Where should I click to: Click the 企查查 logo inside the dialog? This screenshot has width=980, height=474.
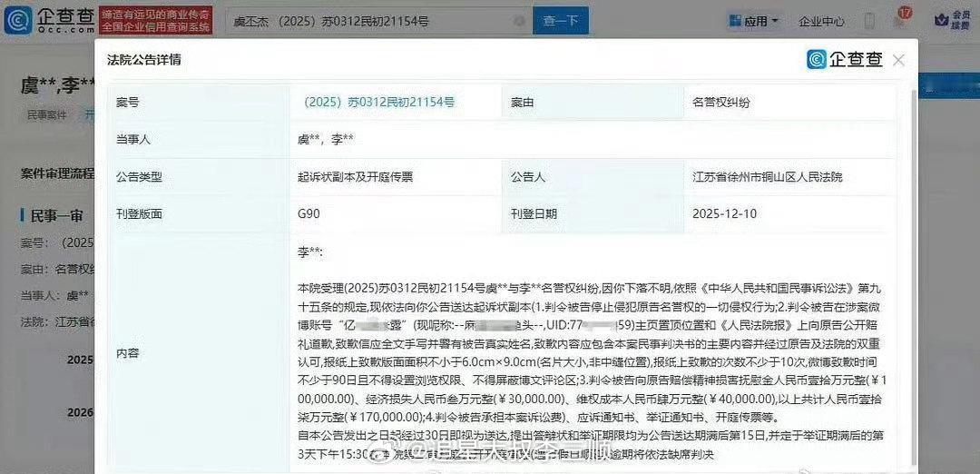(845, 59)
